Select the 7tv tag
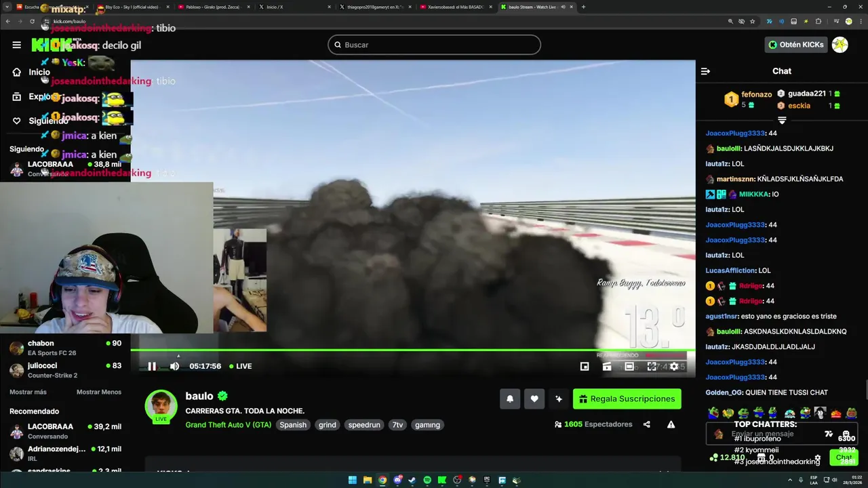 [397, 425]
